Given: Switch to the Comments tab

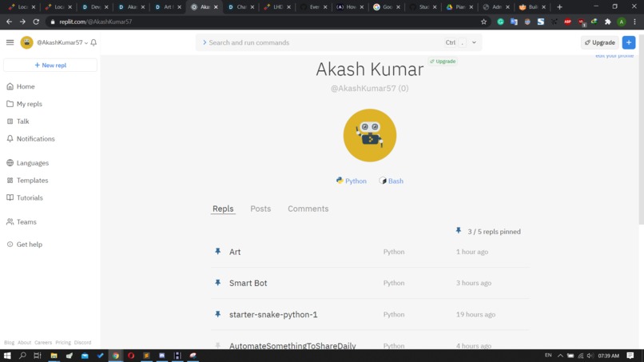Looking at the screenshot, I should 308,209.
